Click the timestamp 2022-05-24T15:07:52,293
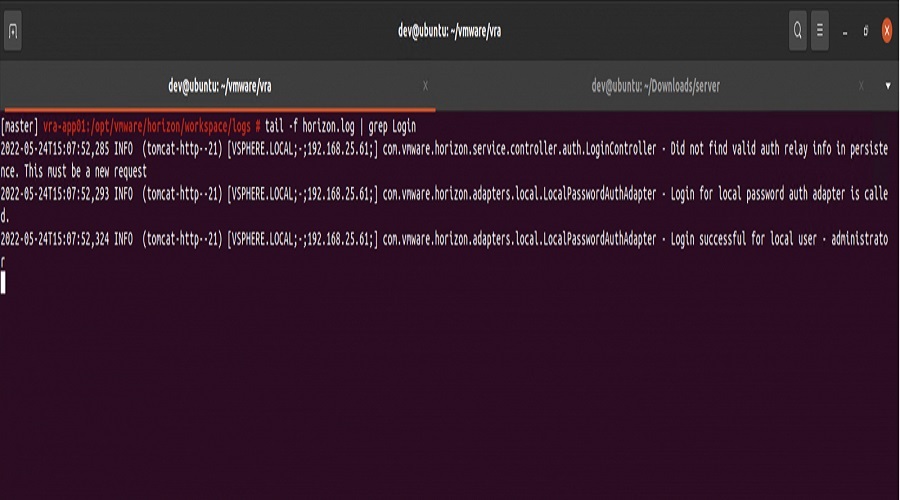This screenshot has height=500, width=900. pos(55,194)
